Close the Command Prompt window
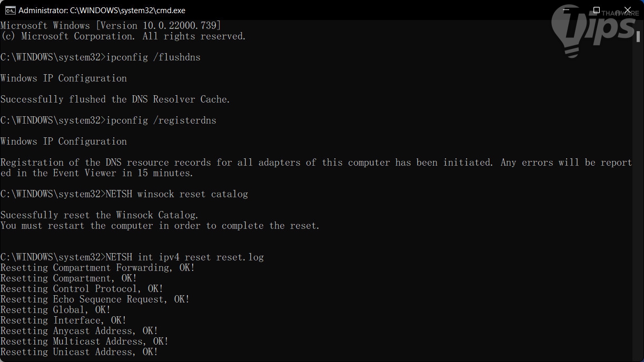 click(x=628, y=10)
